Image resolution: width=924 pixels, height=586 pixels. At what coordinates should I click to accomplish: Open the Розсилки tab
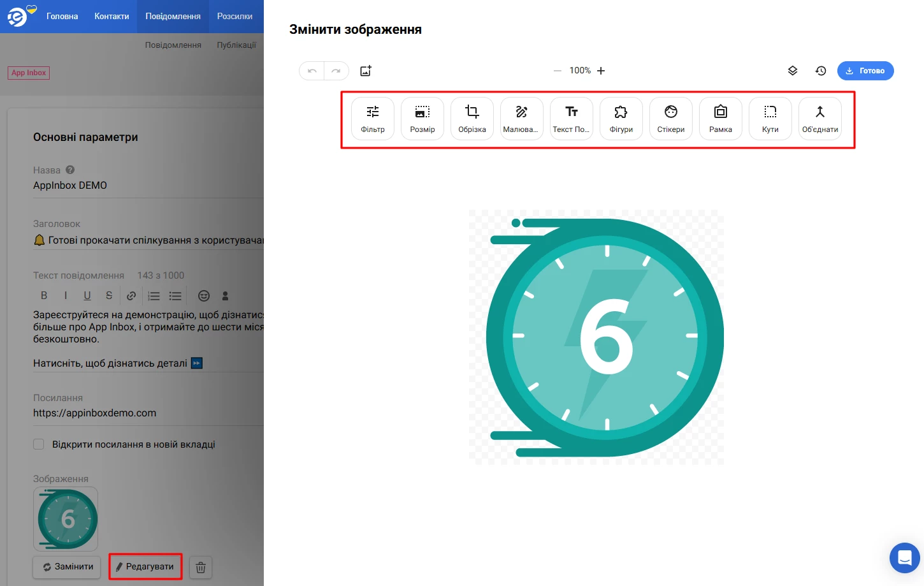[x=235, y=17]
